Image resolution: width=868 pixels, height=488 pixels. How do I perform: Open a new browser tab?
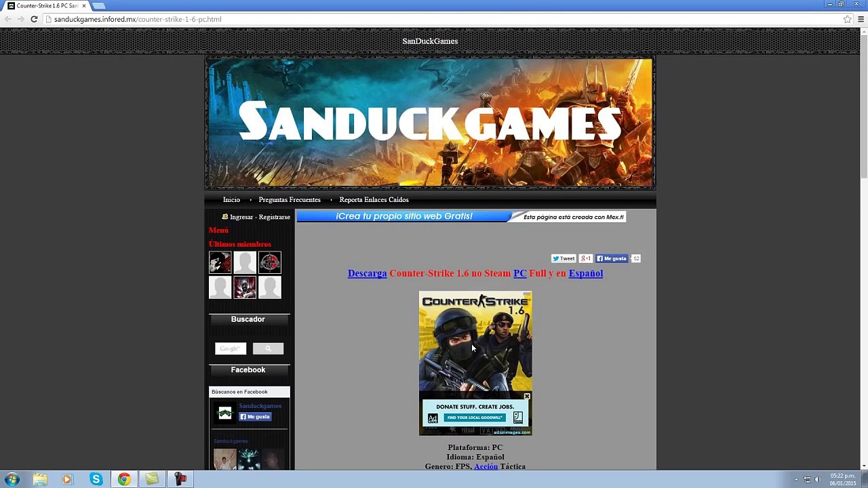point(99,5)
